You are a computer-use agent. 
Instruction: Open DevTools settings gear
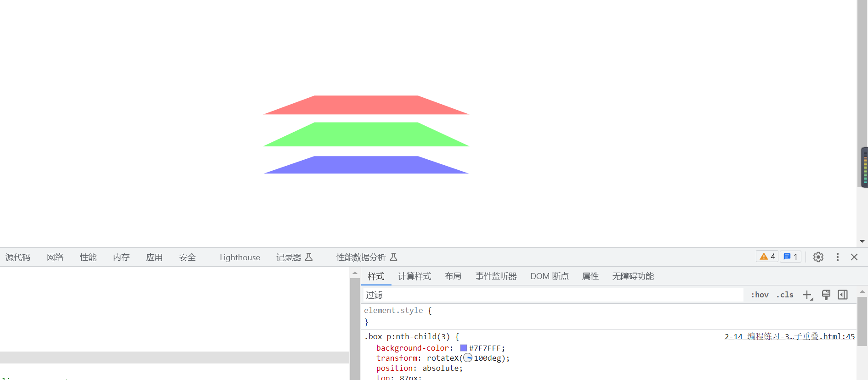(x=818, y=257)
